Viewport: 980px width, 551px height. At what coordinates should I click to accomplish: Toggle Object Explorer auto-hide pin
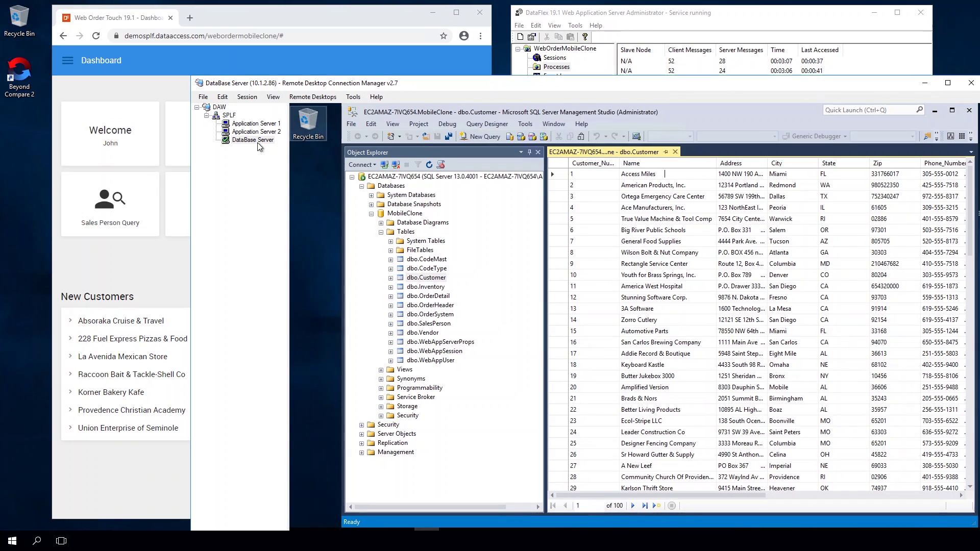pos(529,152)
